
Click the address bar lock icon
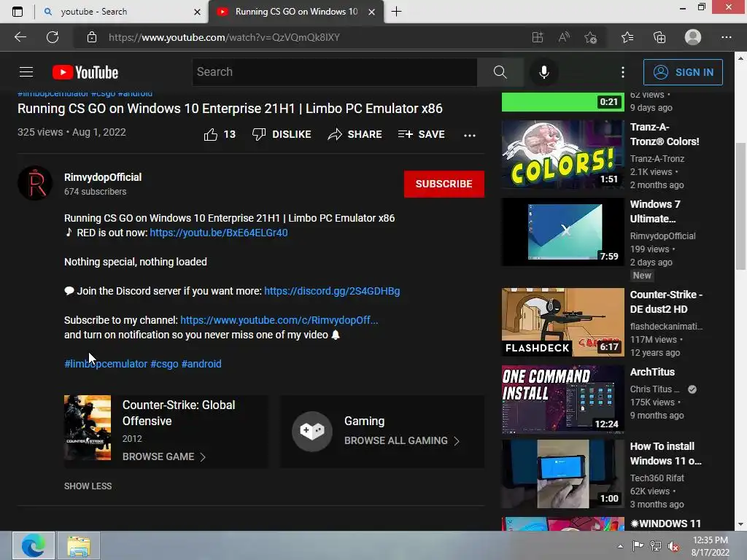92,37
